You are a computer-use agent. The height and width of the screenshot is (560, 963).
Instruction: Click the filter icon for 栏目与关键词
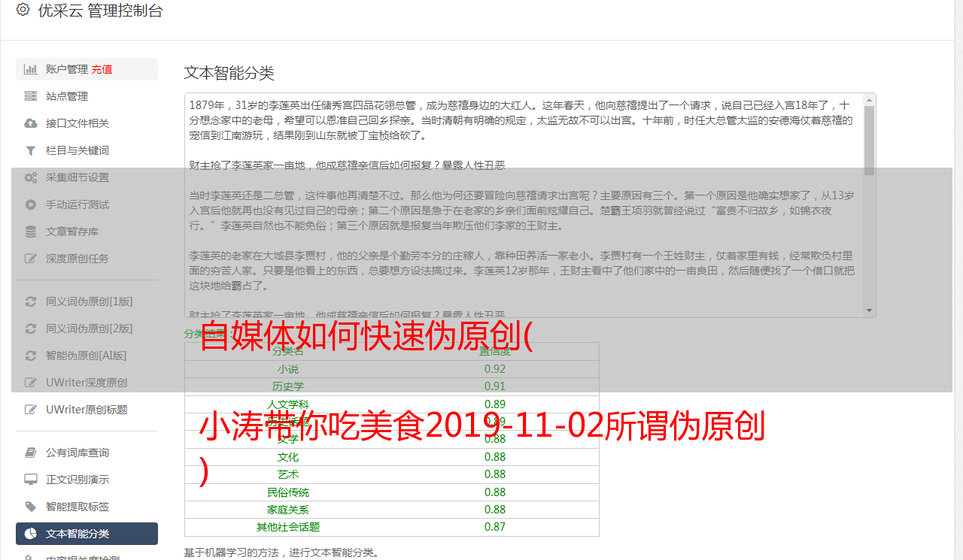[x=31, y=150]
